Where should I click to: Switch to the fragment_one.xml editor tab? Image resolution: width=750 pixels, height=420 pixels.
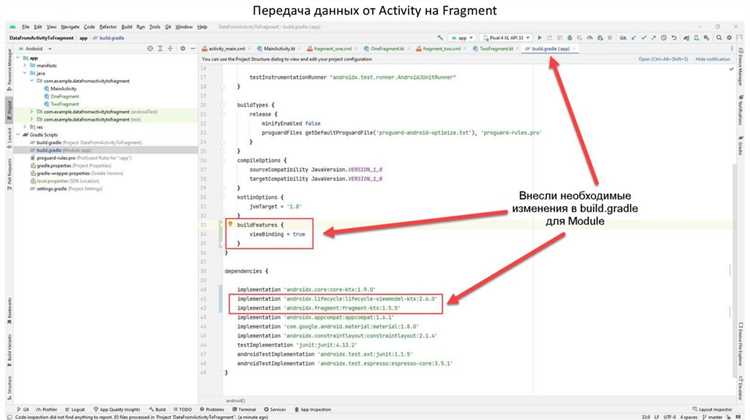pos(330,49)
